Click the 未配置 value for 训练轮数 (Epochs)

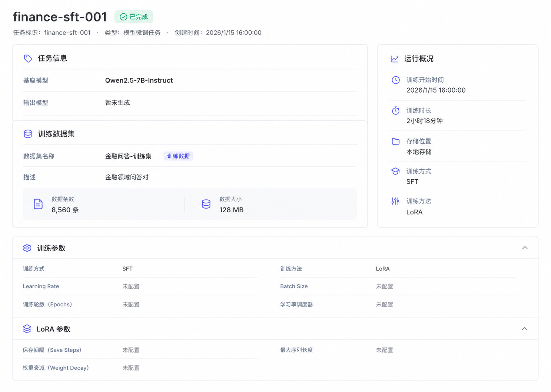[x=131, y=305]
